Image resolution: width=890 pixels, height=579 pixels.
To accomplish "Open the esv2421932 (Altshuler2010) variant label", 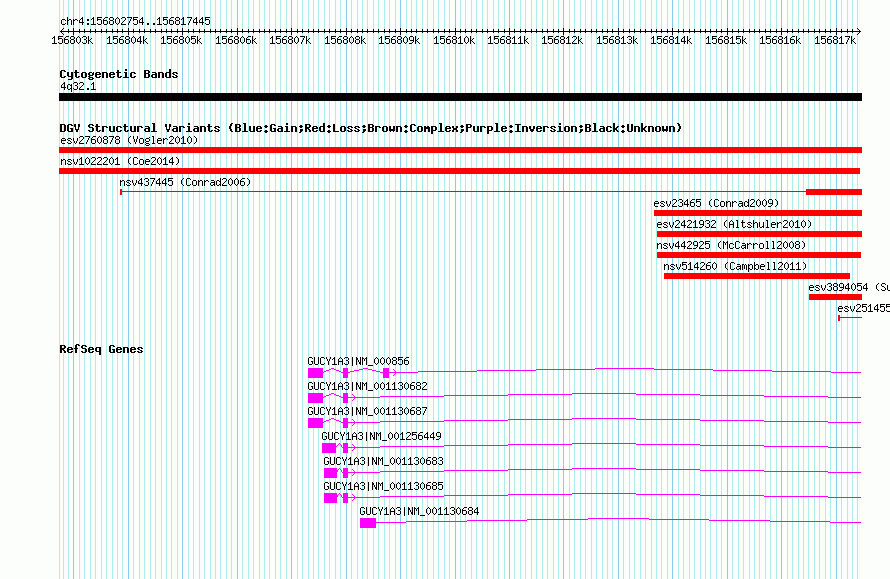I will click(x=734, y=224).
